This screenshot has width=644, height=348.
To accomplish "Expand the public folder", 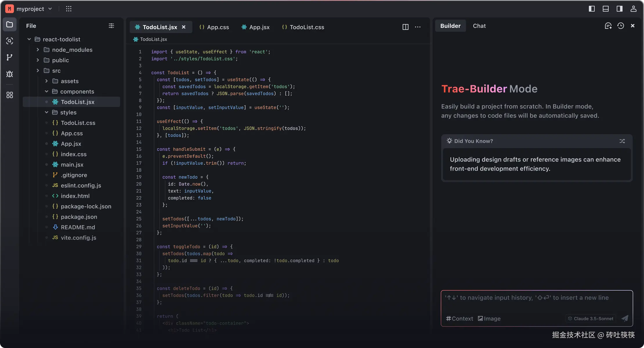I will [x=38, y=60].
